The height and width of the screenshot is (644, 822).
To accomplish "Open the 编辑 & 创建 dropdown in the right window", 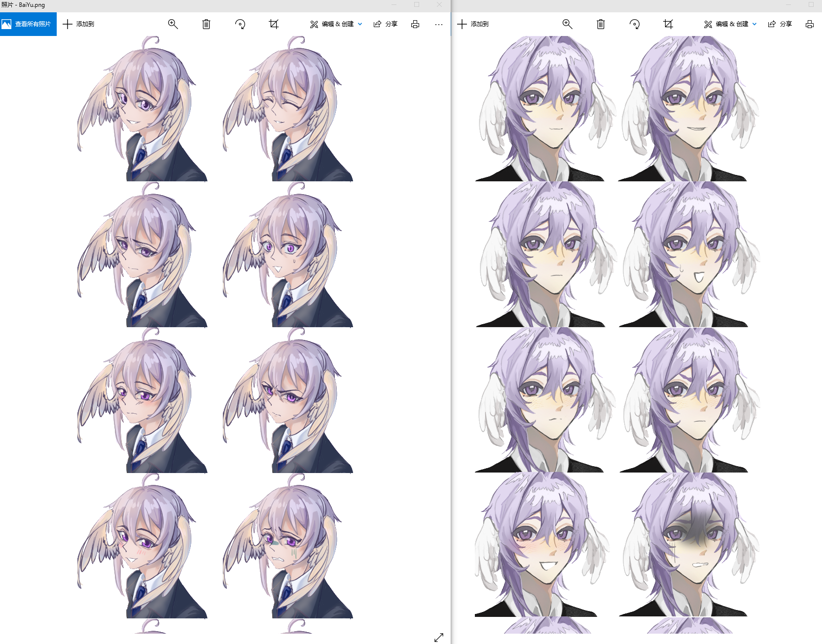I will pyautogui.click(x=754, y=24).
